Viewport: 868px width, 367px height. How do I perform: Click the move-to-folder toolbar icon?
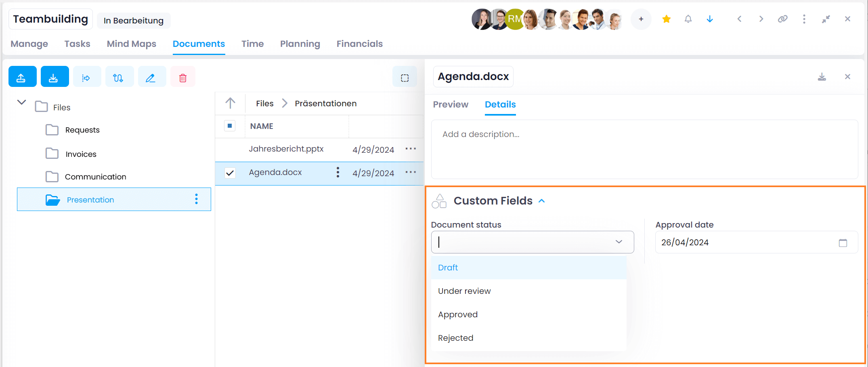(x=87, y=77)
